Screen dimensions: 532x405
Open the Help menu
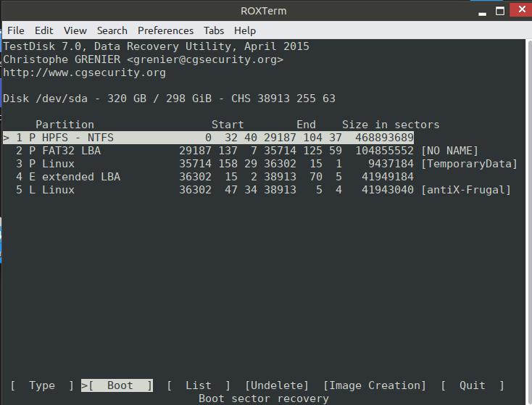pos(245,30)
